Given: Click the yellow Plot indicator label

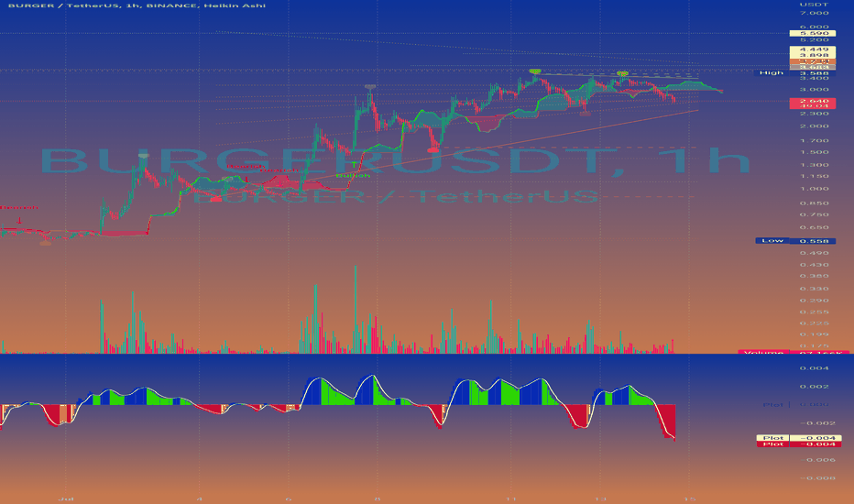Looking at the screenshot, I should pyautogui.click(x=772, y=438).
